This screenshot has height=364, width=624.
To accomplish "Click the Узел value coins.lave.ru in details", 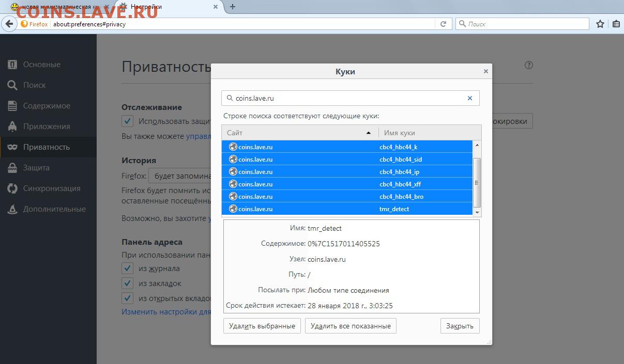I will pyautogui.click(x=327, y=259).
